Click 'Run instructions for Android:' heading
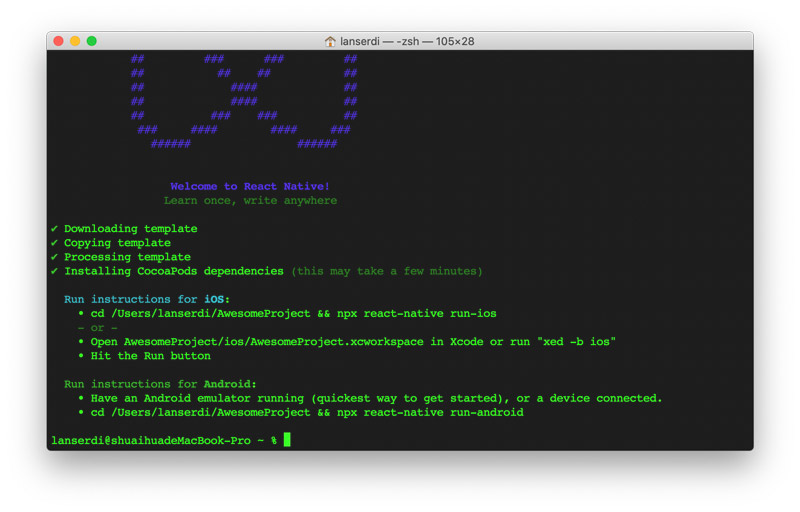 pos(160,384)
